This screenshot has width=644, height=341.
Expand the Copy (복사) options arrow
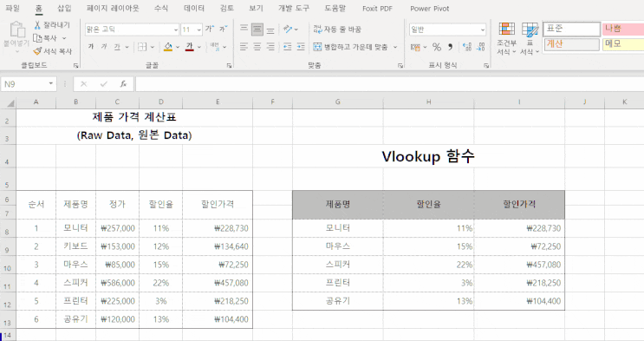(64, 38)
